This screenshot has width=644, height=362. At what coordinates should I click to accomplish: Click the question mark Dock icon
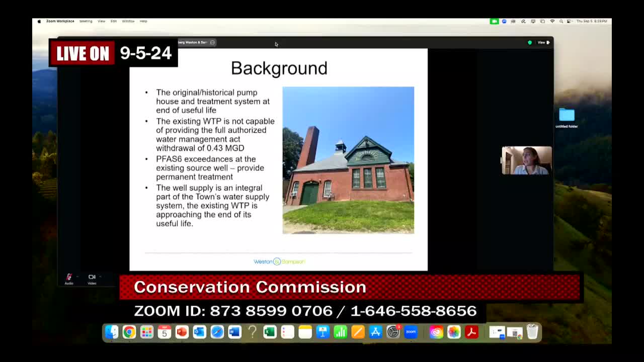pos(253,332)
